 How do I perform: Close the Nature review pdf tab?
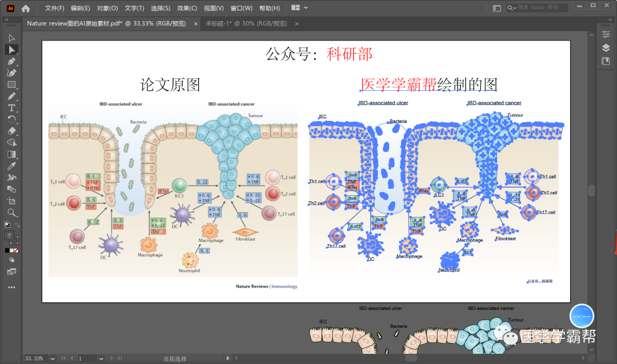coord(195,24)
